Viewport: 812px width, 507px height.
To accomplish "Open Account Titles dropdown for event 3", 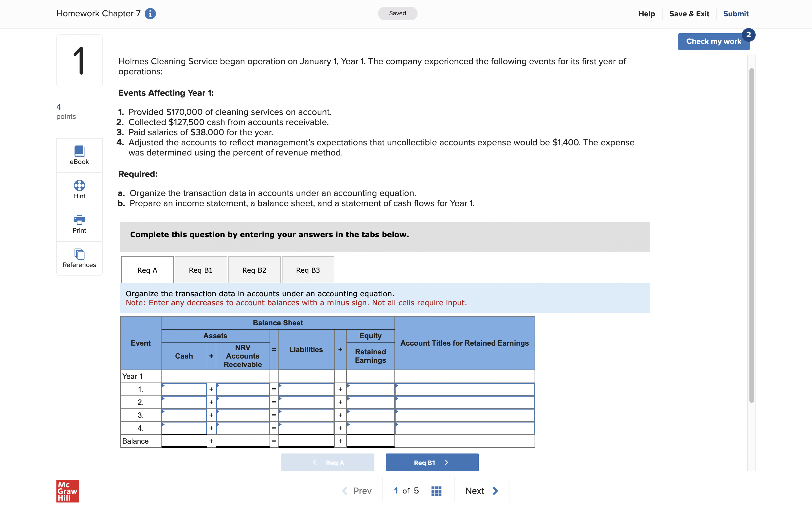I will (464, 415).
